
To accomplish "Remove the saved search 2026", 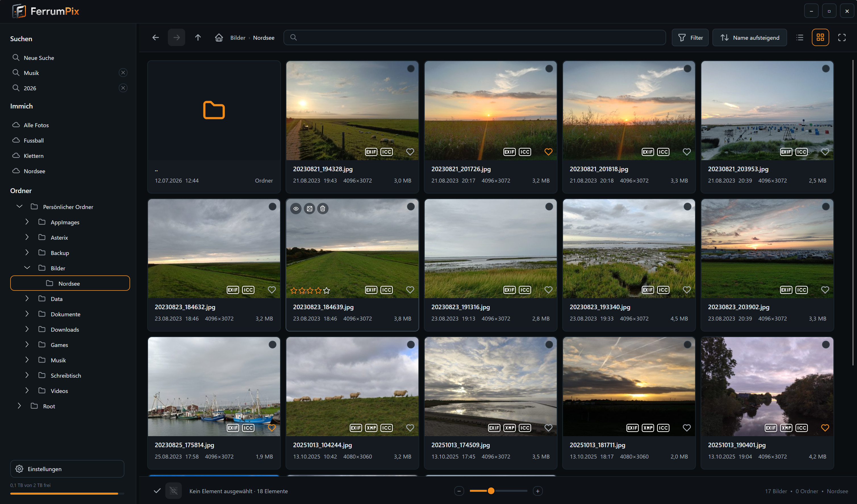I will (123, 88).
